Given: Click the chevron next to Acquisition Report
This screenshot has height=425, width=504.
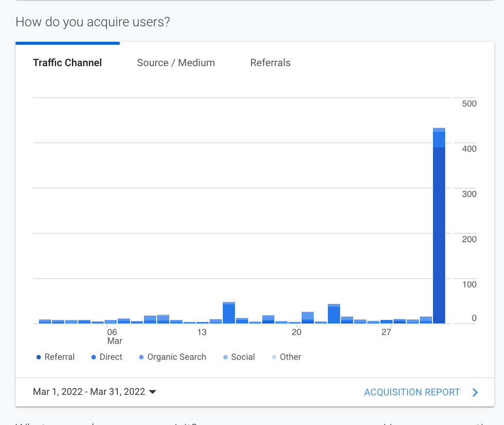Looking at the screenshot, I should (475, 392).
